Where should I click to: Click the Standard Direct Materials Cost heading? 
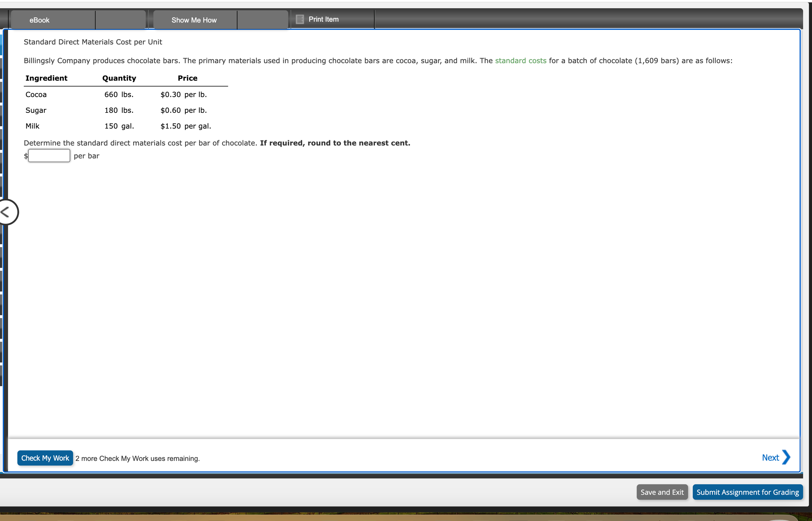coord(93,42)
